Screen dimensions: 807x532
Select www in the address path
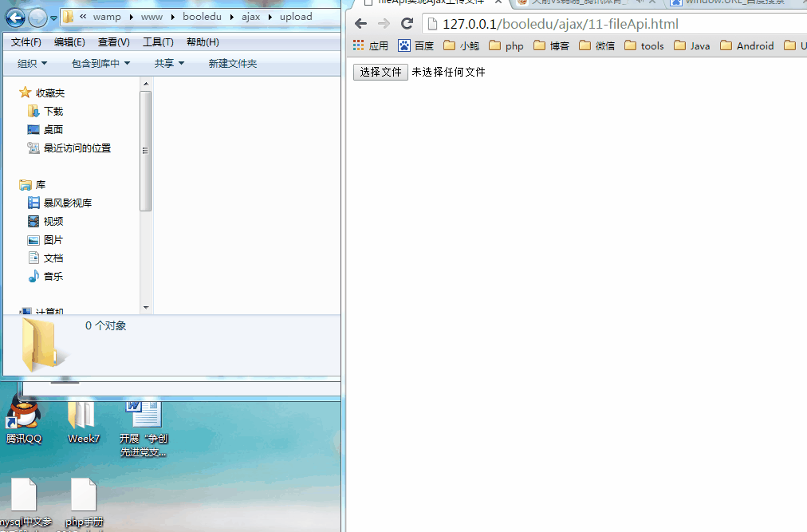[x=152, y=17]
